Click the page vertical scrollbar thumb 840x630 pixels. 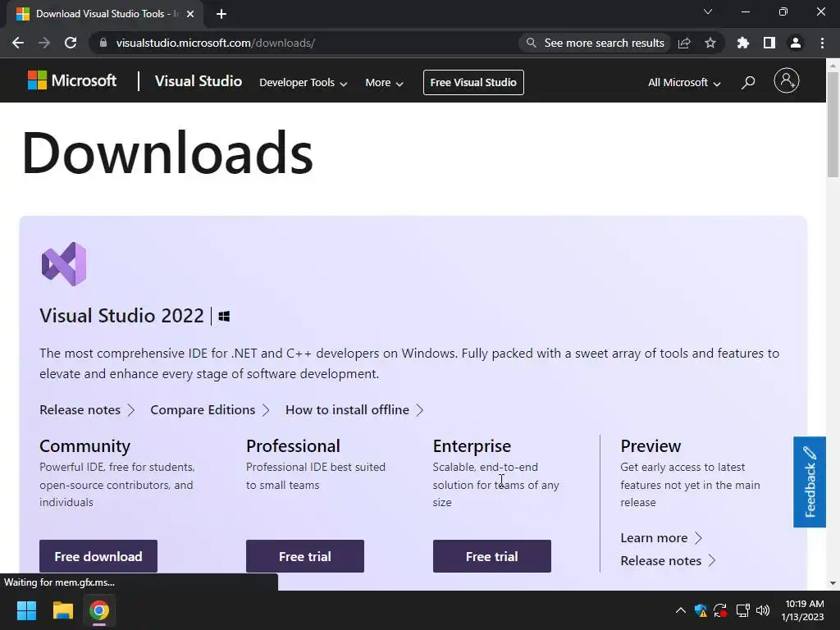[833, 124]
